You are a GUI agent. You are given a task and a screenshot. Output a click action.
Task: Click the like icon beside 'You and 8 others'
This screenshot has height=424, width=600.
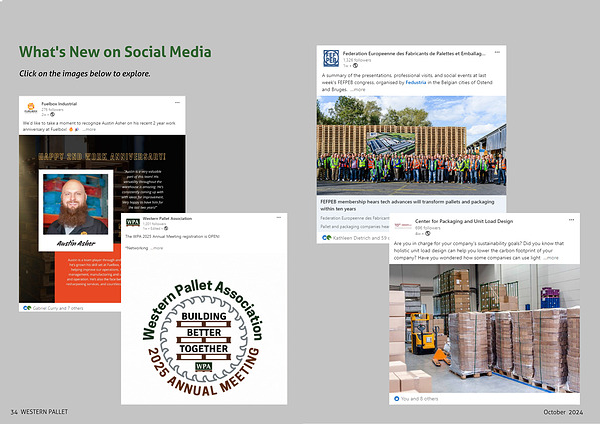[x=396, y=398]
